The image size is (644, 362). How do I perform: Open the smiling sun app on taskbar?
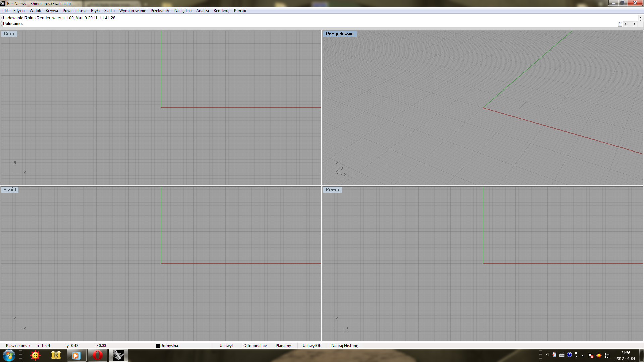point(35,355)
